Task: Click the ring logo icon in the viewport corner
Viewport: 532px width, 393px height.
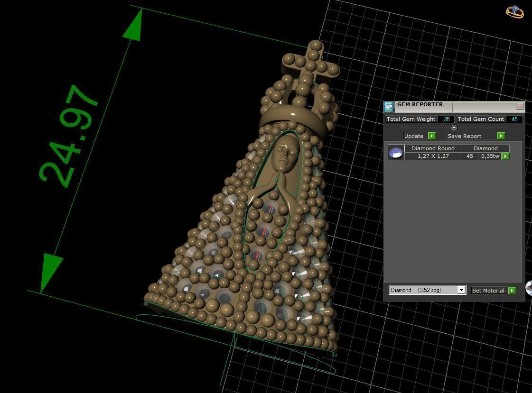Action: [x=515, y=11]
